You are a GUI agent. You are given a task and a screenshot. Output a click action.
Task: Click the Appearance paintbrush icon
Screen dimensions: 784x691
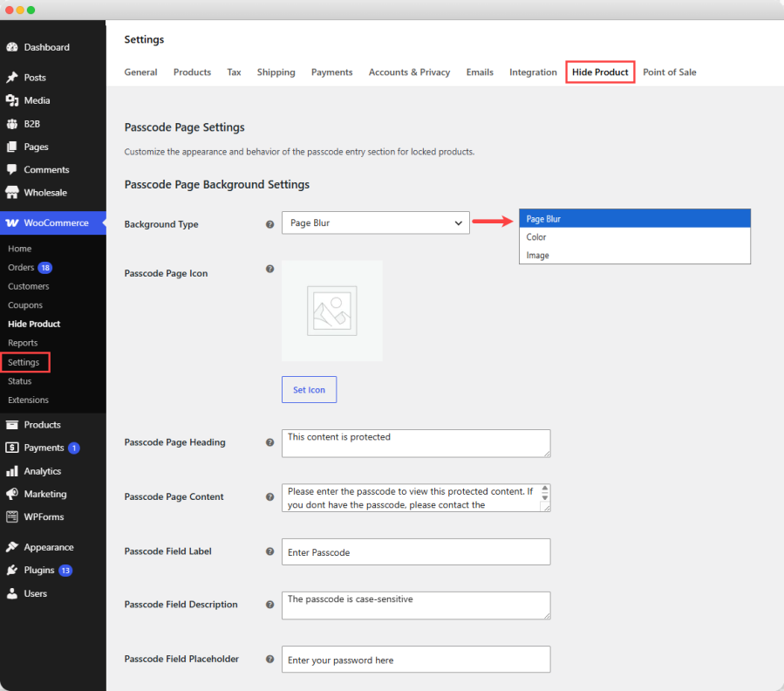pos(12,547)
